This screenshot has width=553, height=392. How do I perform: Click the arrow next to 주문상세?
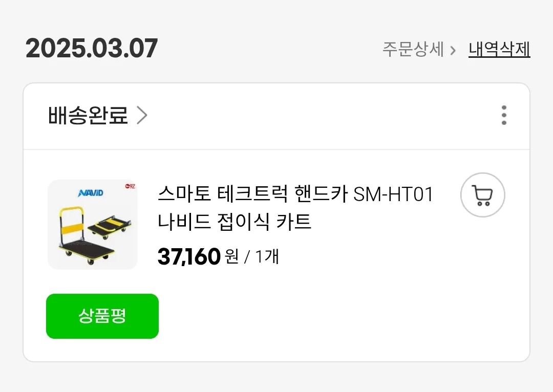453,50
